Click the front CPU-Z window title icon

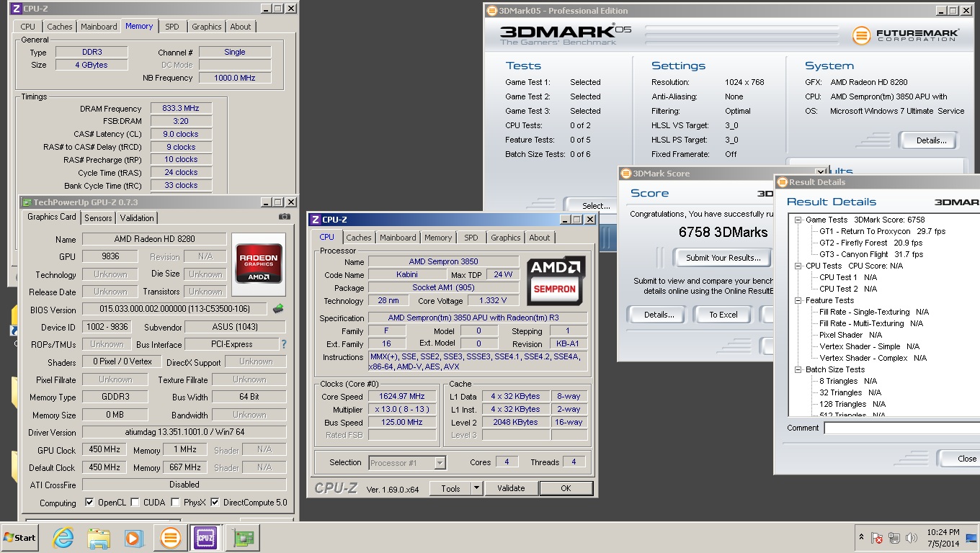click(316, 219)
